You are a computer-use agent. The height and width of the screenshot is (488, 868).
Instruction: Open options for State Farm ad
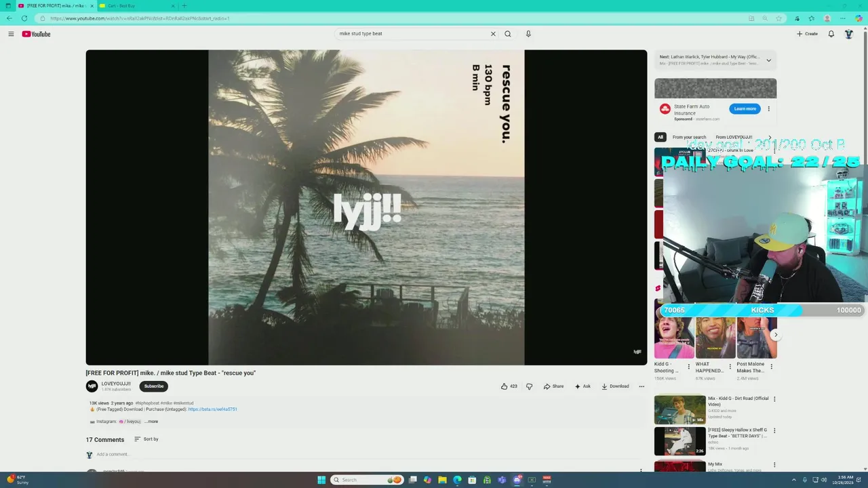coord(768,108)
